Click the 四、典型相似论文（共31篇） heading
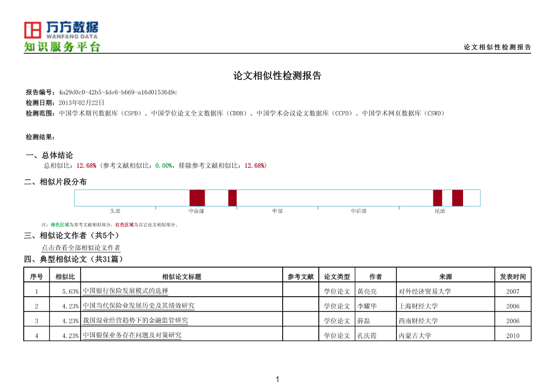Image resolution: width=555 pixels, height=392 pixels. [74, 260]
